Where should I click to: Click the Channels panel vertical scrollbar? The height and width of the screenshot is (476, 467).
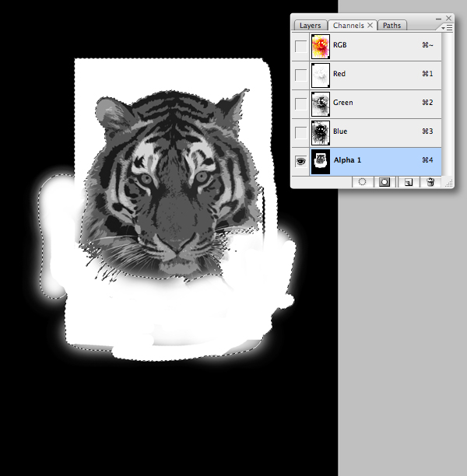click(448, 104)
